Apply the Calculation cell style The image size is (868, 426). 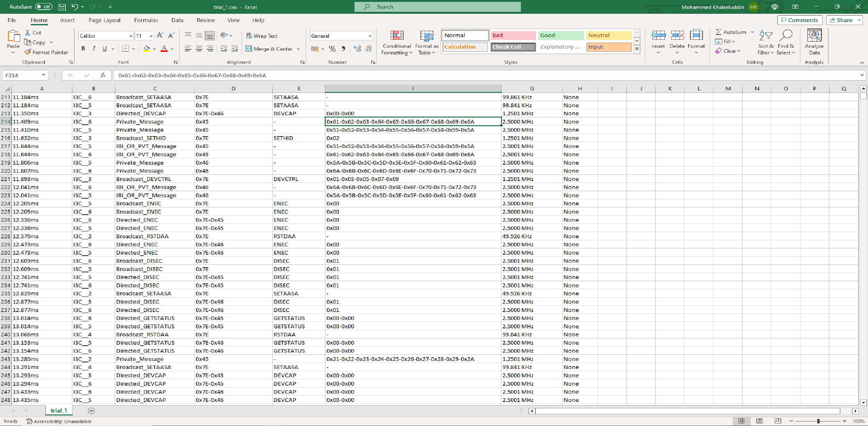[465, 47]
